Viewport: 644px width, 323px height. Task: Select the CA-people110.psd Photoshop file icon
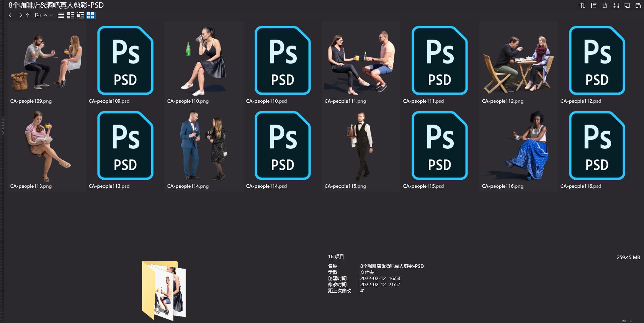coord(283,61)
